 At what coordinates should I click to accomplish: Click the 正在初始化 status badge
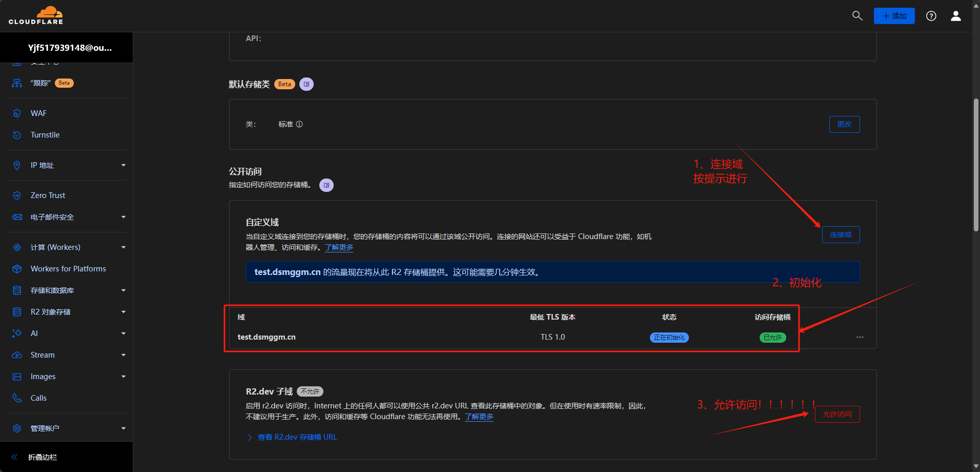point(669,338)
